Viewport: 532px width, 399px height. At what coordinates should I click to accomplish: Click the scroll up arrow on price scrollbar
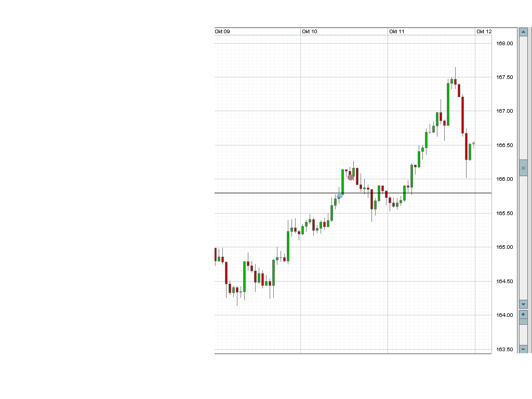[523, 32]
